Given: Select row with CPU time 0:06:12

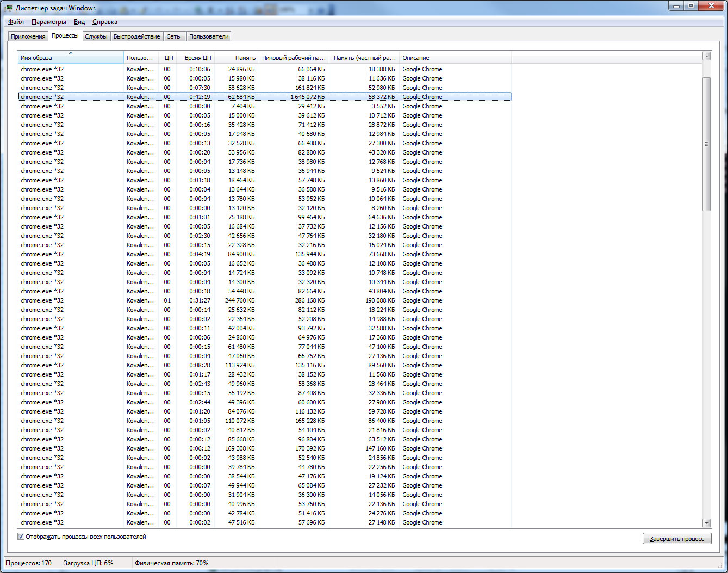Looking at the screenshot, I should (x=264, y=448).
